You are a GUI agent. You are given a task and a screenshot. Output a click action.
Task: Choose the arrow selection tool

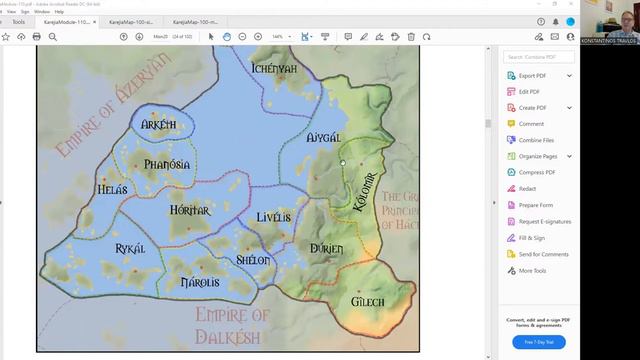pos(211,37)
